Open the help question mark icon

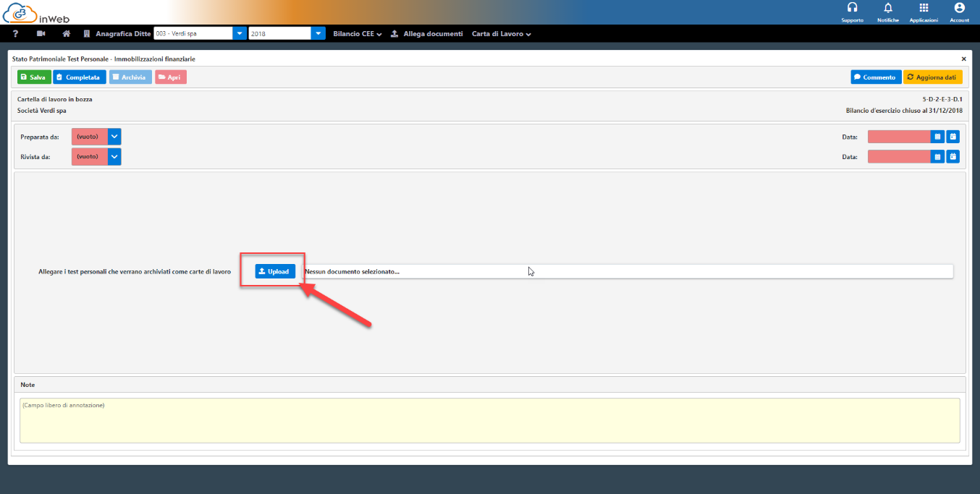pyautogui.click(x=15, y=33)
